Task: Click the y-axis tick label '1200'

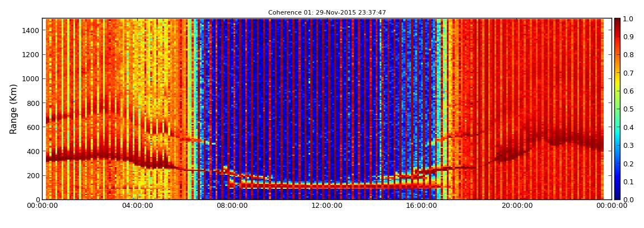Action: (31, 55)
